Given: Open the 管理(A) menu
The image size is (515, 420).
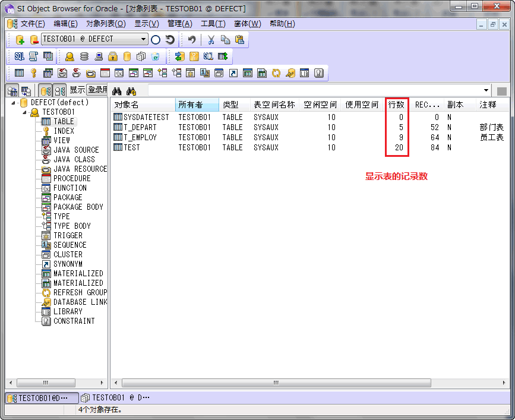Looking at the screenshot, I should [179, 24].
